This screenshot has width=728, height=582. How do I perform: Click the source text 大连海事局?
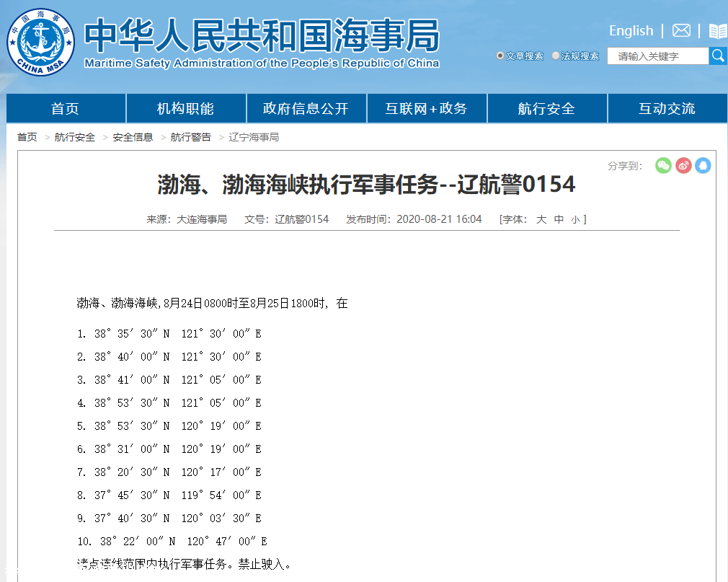(x=202, y=219)
